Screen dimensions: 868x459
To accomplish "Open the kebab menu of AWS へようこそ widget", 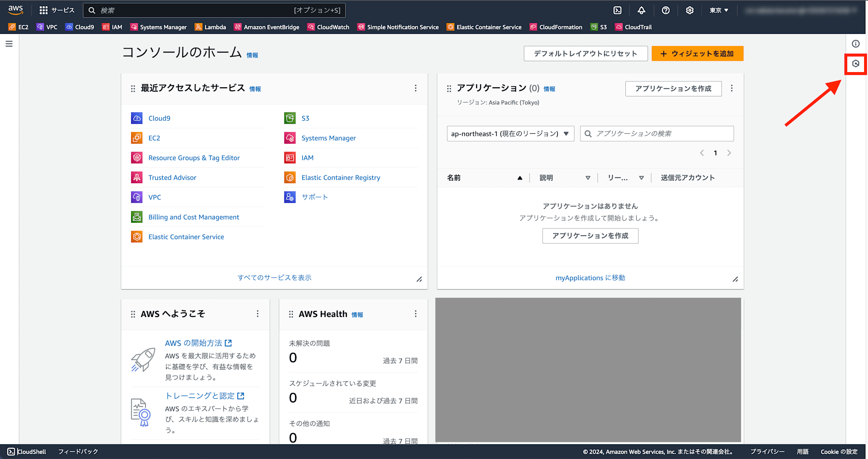I will tap(257, 314).
